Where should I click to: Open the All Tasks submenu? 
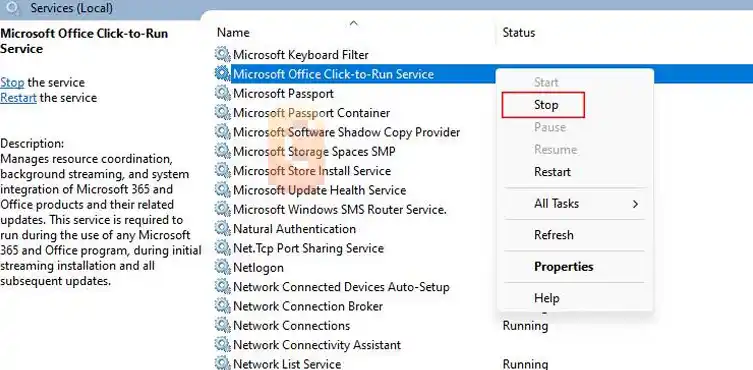point(575,204)
